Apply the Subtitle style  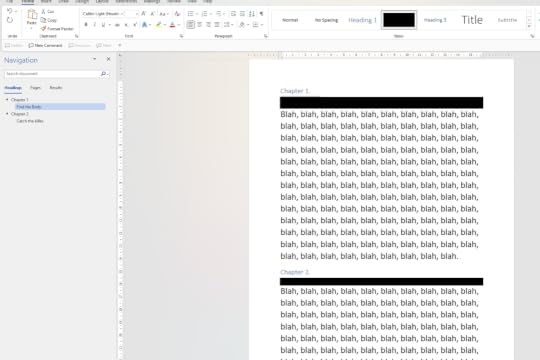pyautogui.click(x=507, y=20)
